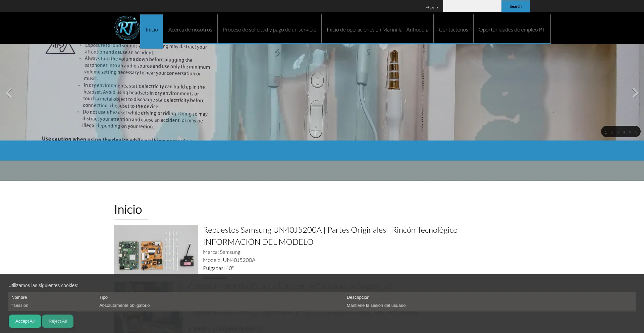644x333 pixels.
Task: Reject all cookies
Action: 58,321
